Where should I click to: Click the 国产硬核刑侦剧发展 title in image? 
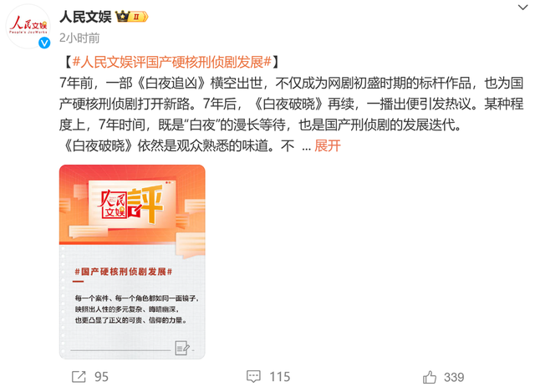(x=124, y=272)
